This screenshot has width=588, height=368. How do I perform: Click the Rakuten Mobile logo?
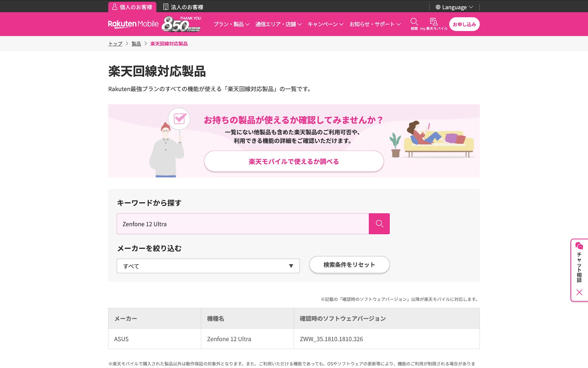[133, 24]
